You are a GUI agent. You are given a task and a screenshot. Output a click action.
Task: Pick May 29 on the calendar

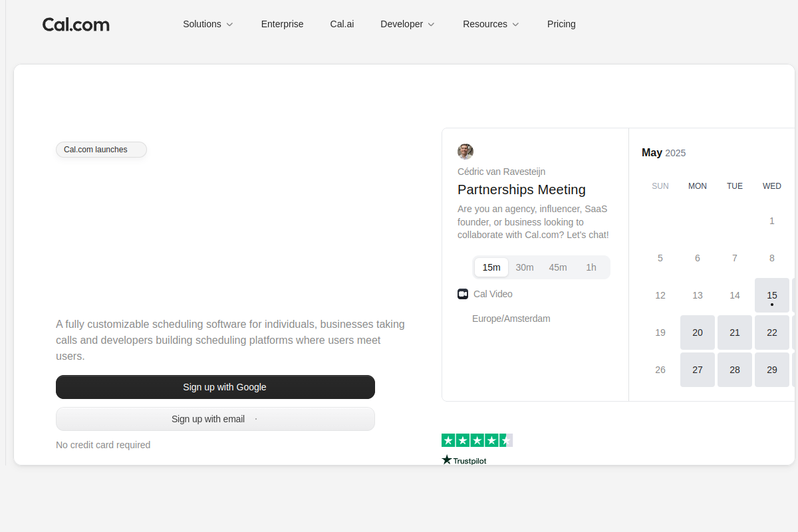pos(772,370)
